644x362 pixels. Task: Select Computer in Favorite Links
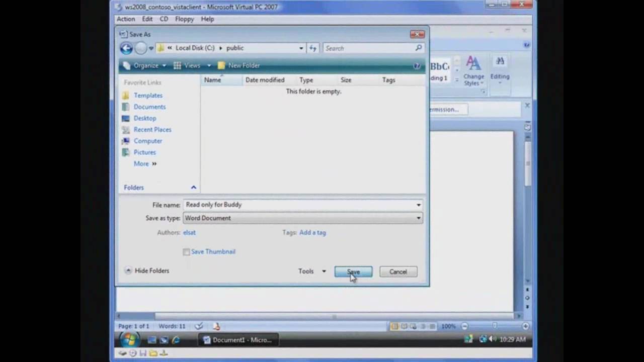(148, 141)
